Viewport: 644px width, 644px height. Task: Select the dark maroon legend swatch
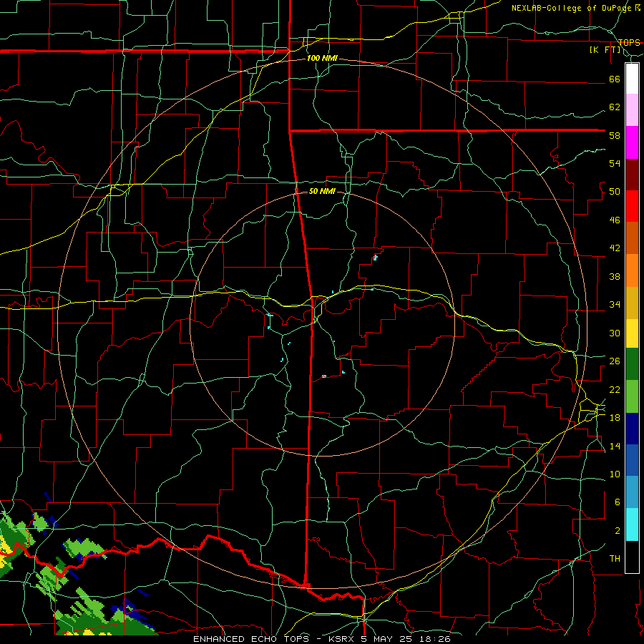click(632, 174)
